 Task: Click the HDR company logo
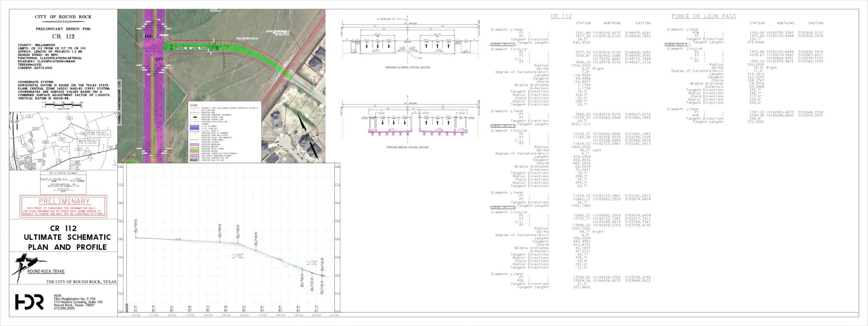pyautogui.click(x=29, y=302)
